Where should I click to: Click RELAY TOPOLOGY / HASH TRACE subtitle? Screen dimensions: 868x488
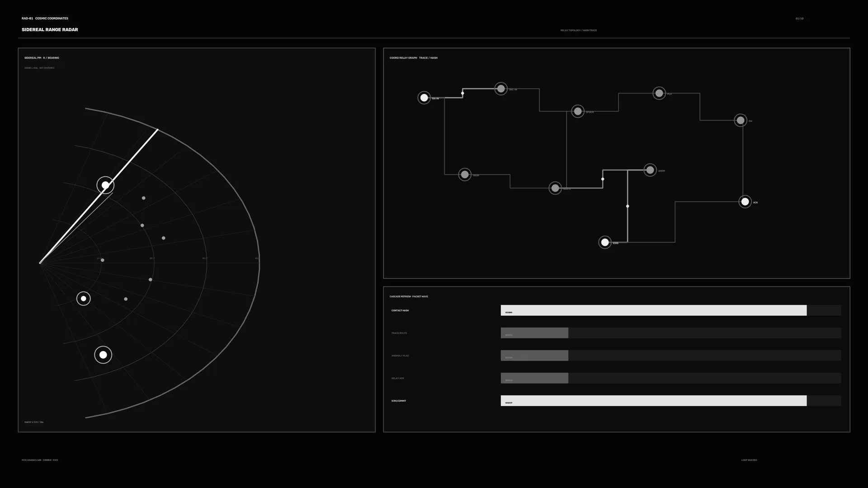tap(579, 30)
